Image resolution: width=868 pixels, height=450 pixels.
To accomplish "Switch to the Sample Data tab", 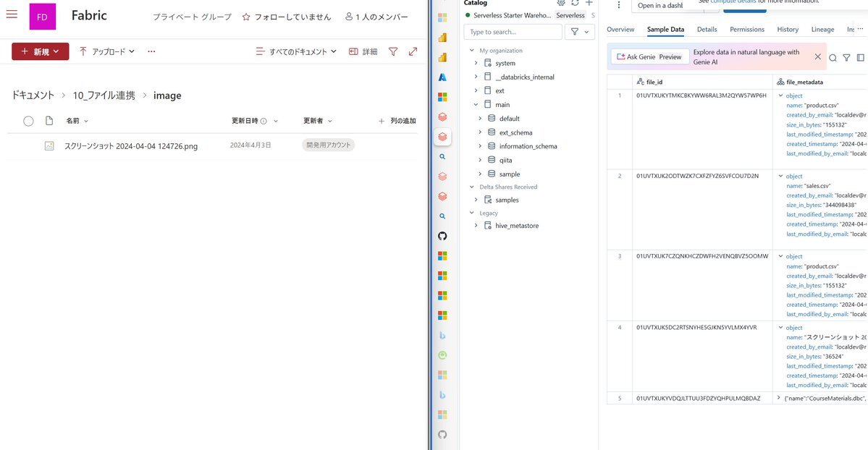I will pyautogui.click(x=665, y=30).
